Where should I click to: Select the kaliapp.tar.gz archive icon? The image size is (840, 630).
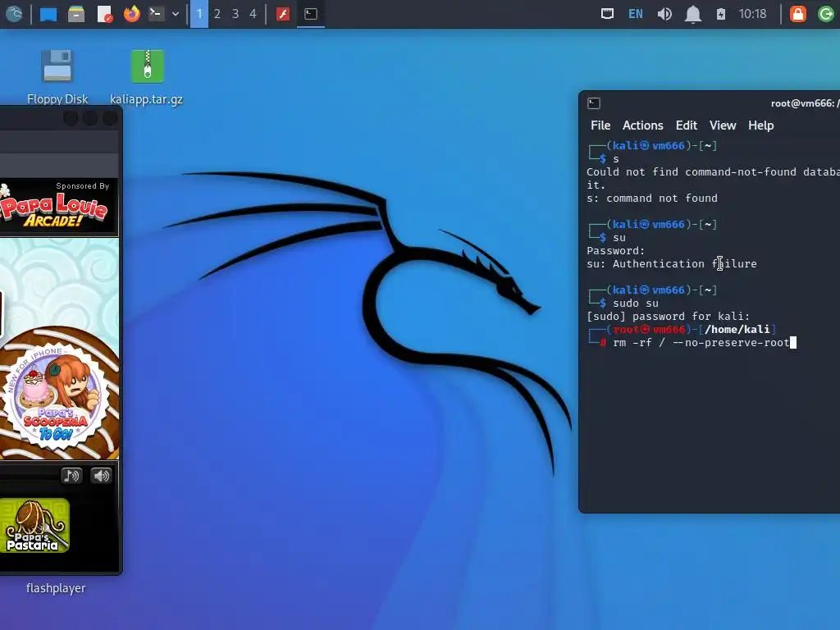(x=147, y=76)
